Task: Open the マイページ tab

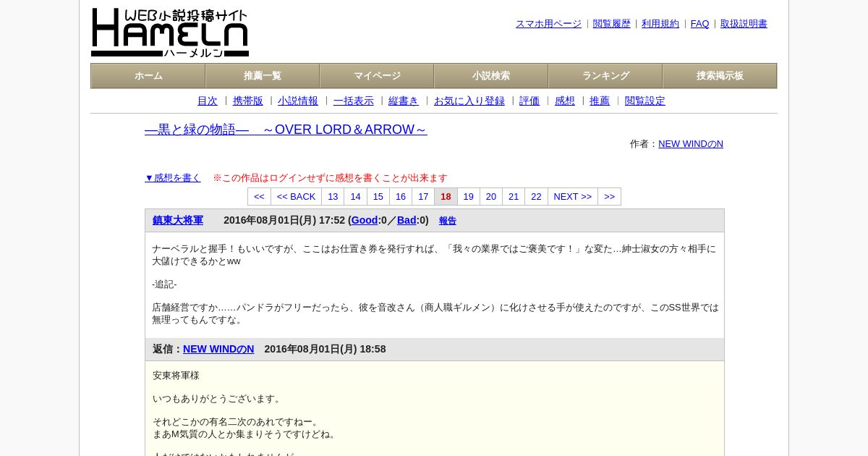Action: pos(377,76)
